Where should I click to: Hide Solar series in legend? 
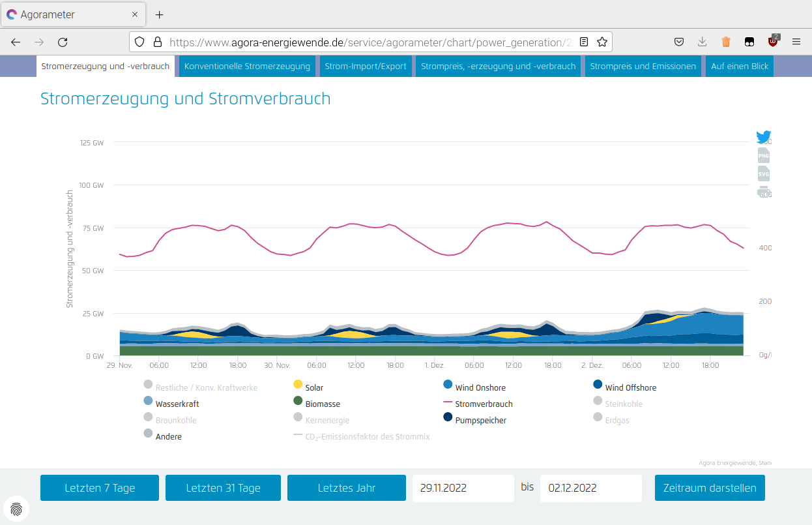(313, 387)
